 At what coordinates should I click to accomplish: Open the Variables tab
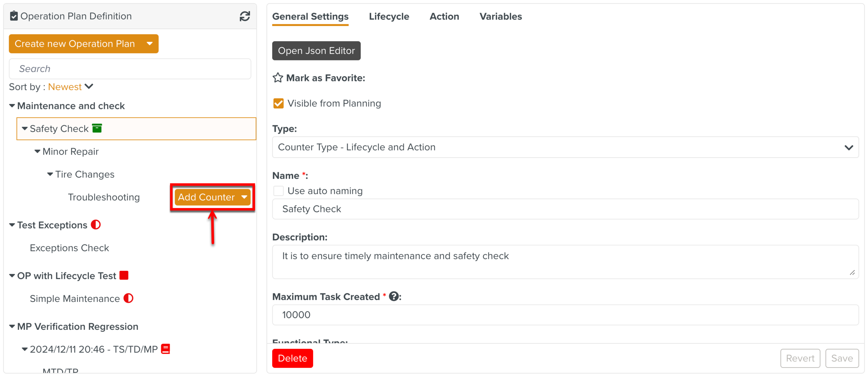tap(500, 16)
